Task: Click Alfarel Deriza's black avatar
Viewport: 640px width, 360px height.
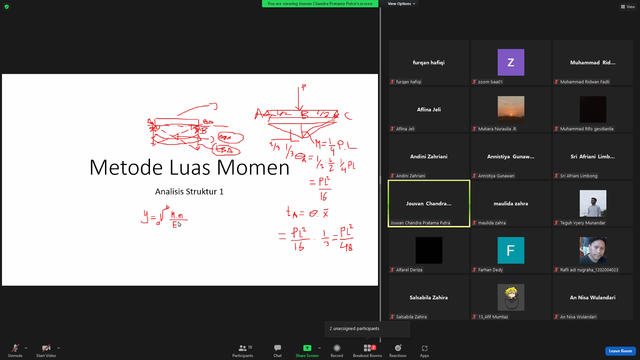Action: click(429, 250)
